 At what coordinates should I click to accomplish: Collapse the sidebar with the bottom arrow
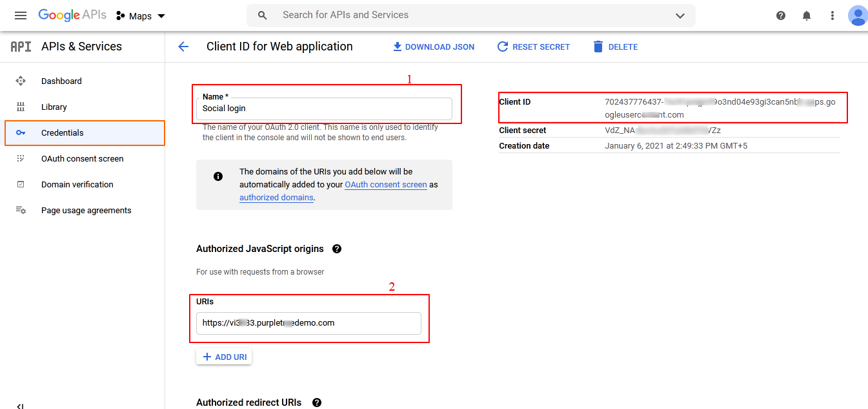(x=20, y=406)
